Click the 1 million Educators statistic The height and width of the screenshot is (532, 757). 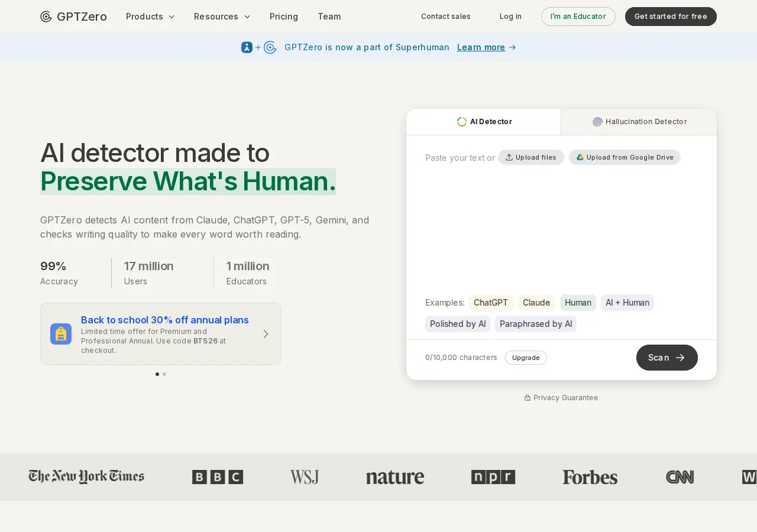(248, 273)
